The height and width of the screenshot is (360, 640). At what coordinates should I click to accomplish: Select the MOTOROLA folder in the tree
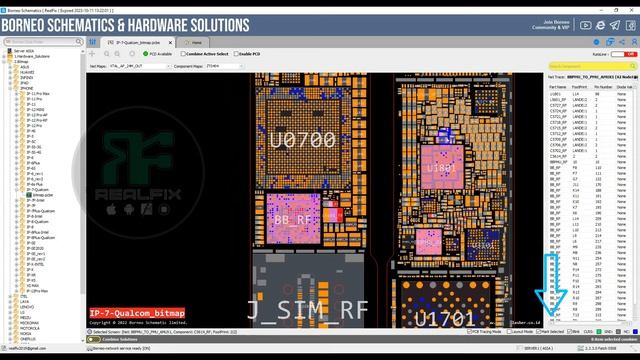click(x=30, y=328)
